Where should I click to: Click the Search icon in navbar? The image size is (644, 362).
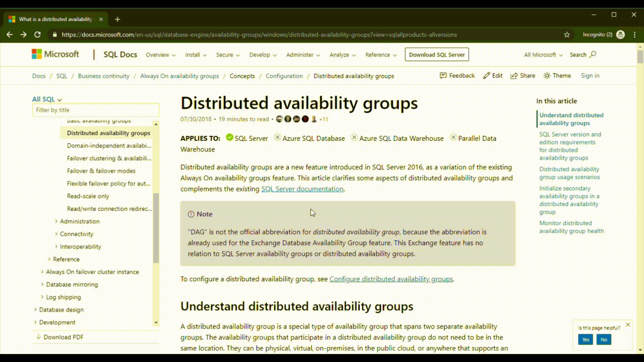point(593,54)
